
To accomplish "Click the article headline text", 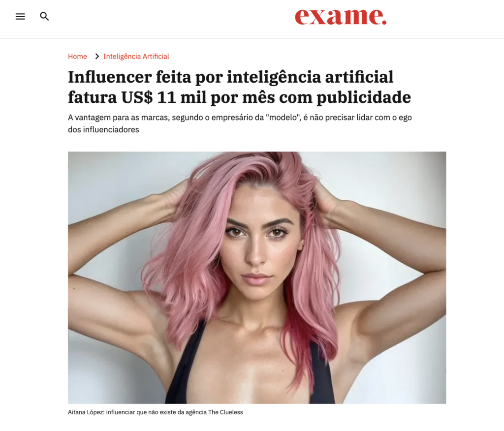I will point(240,87).
